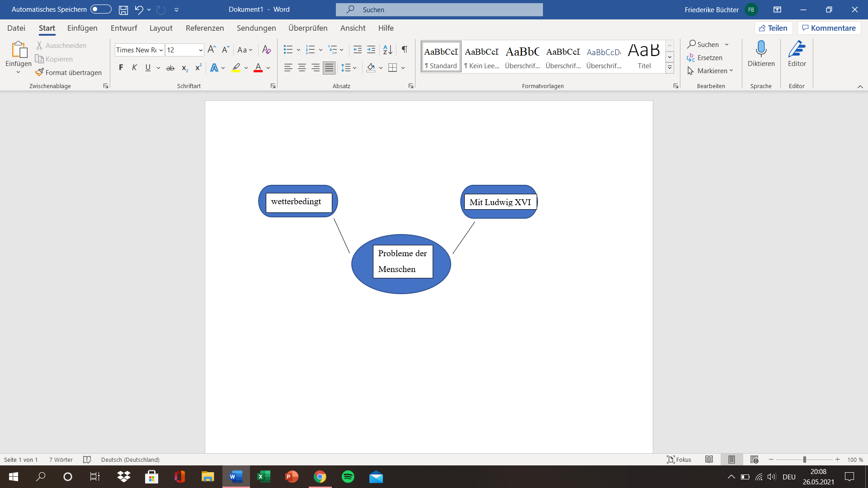
Task: Align text right
Action: [315, 68]
